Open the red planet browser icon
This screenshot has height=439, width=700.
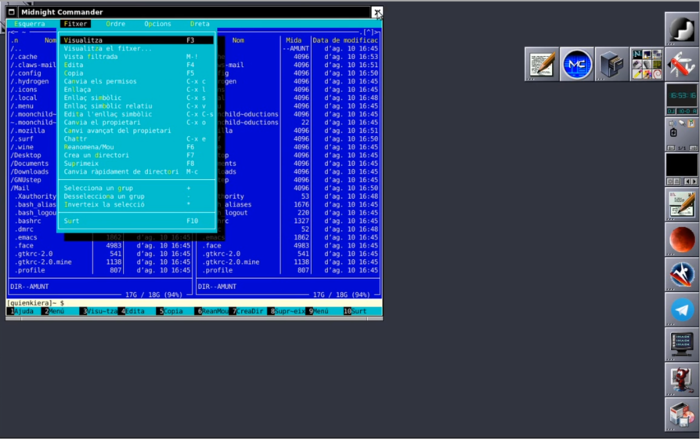point(682,238)
